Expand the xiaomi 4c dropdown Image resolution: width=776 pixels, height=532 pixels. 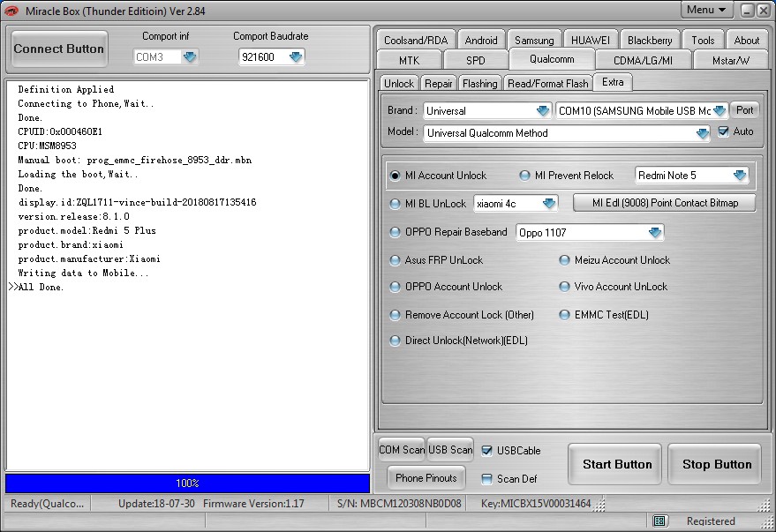click(x=549, y=204)
